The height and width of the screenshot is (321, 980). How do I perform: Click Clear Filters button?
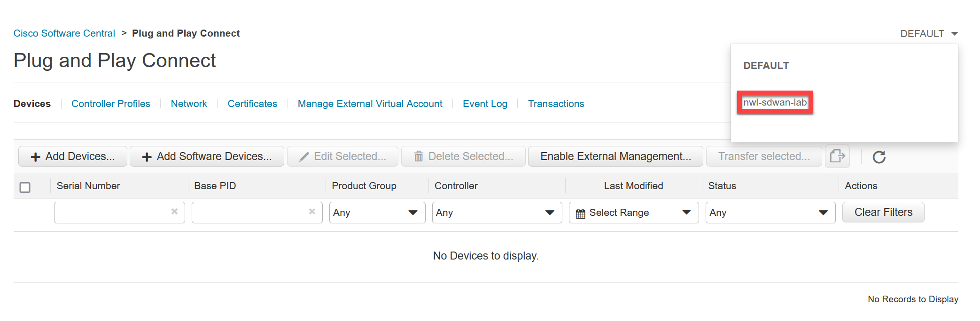click(883, 212)
